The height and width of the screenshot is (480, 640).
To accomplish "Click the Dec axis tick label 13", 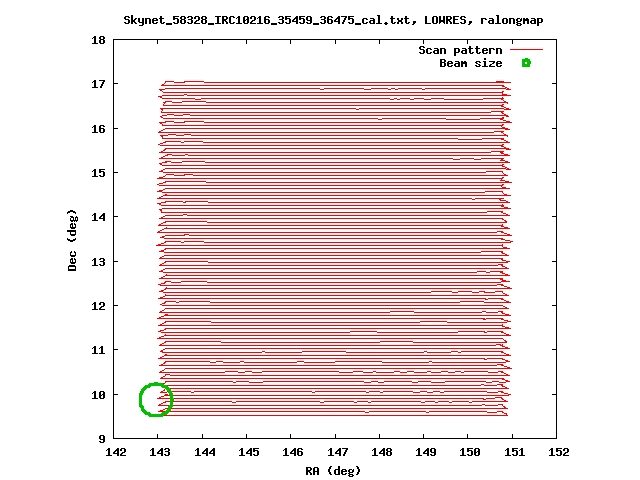I will [98, 261].
